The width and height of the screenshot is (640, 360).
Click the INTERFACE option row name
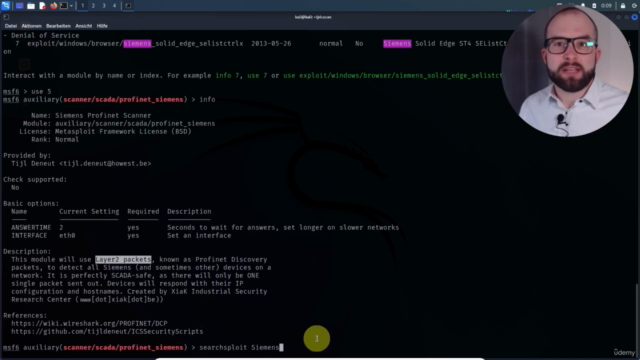point(29,236)
